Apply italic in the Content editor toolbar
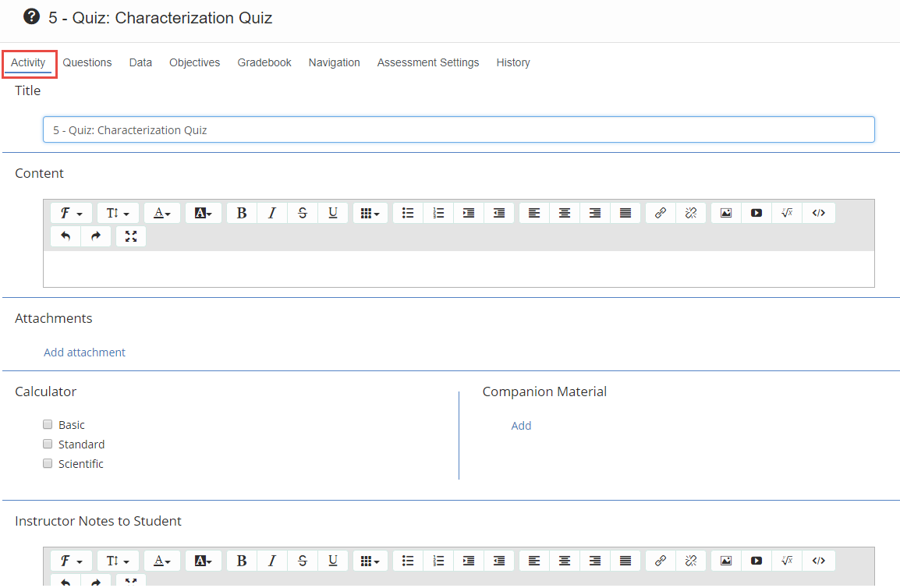 click(272, 213)
